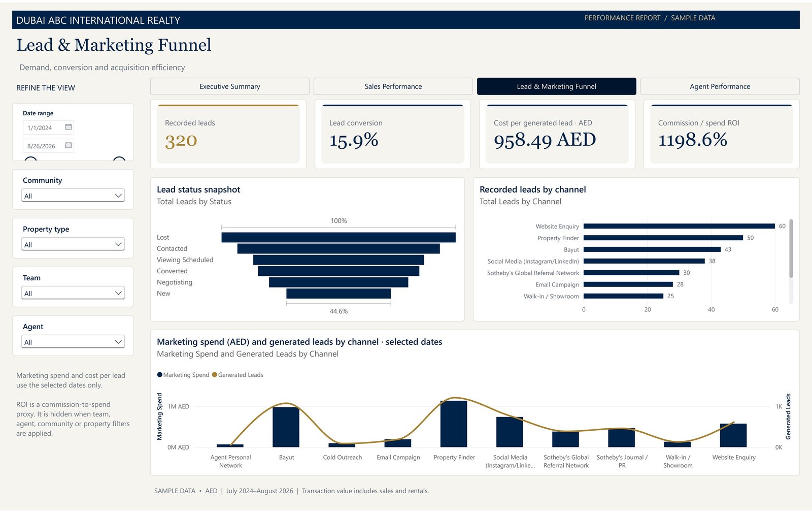Click the Recorded leads card value 320

point(181,141)
